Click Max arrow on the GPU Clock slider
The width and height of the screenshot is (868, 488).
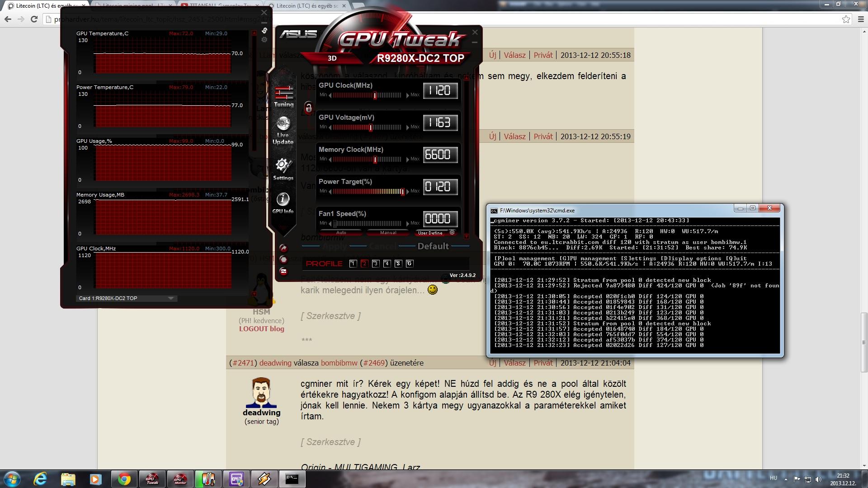tap(407, 95)
